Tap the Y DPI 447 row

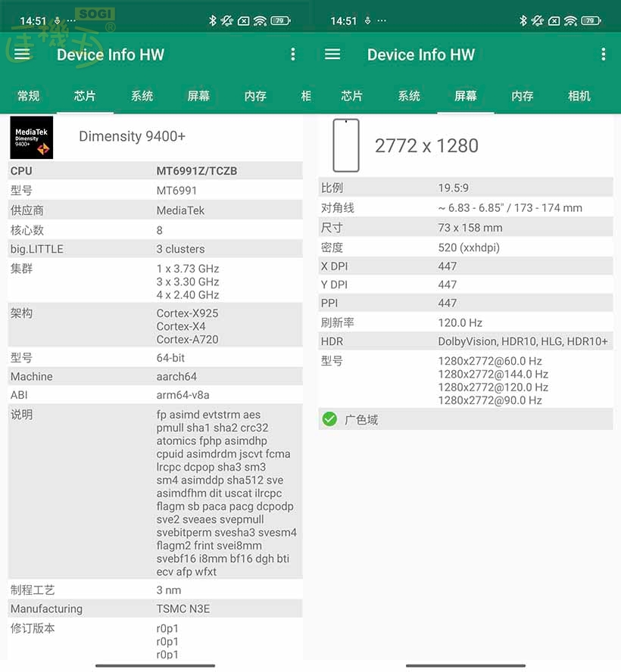click(466, 285)
